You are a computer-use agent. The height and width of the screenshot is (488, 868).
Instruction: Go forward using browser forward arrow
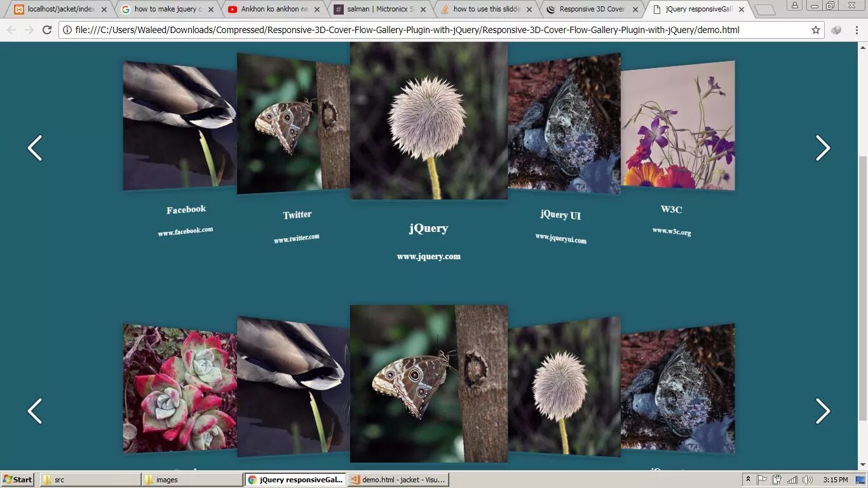point(29,30)
